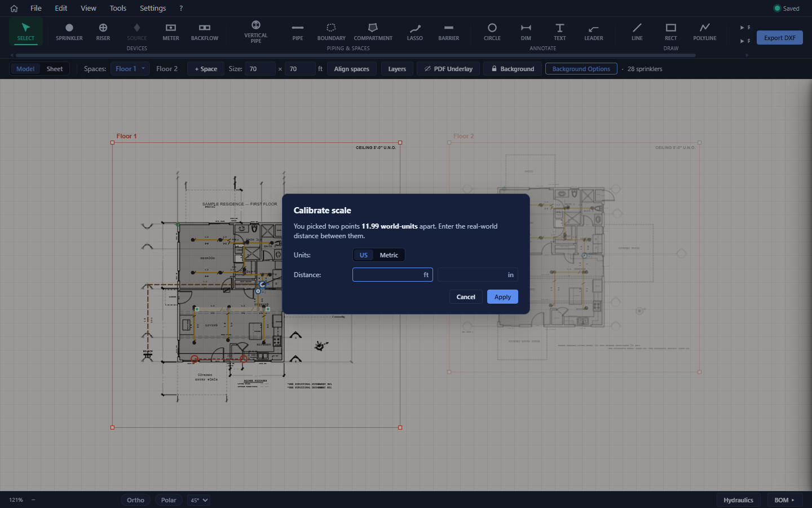Open the Floor 1 space dropdown
Screen dimensions: 812x508
point(130,69)
